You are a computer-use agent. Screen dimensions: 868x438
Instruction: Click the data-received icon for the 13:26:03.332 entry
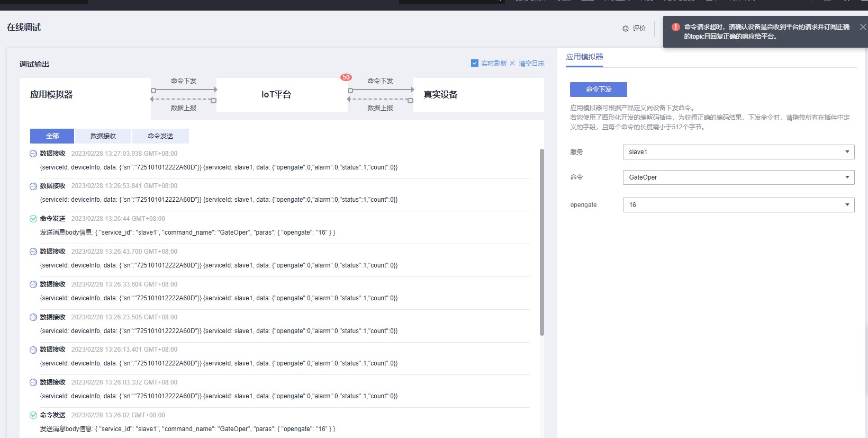(33, 382)
